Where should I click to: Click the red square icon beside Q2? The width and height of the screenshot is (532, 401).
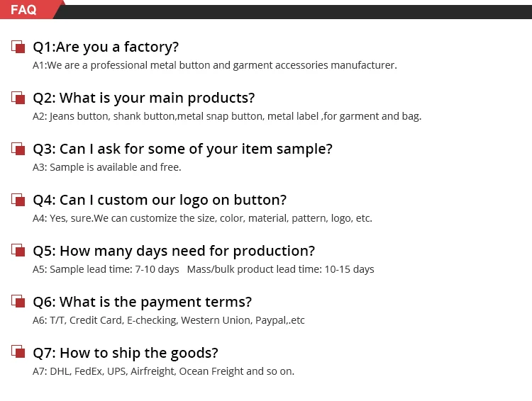point(18,98)
